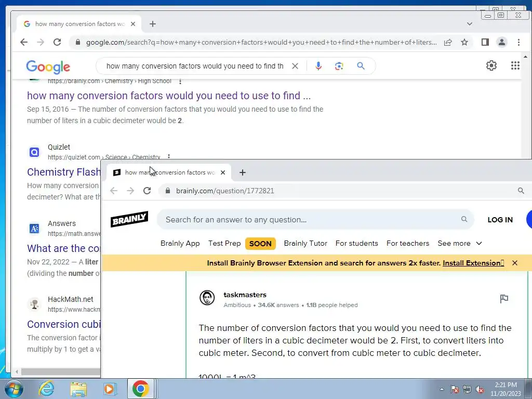
Task: Open the taskmasters profile avatar
Action: coord(207,298)
